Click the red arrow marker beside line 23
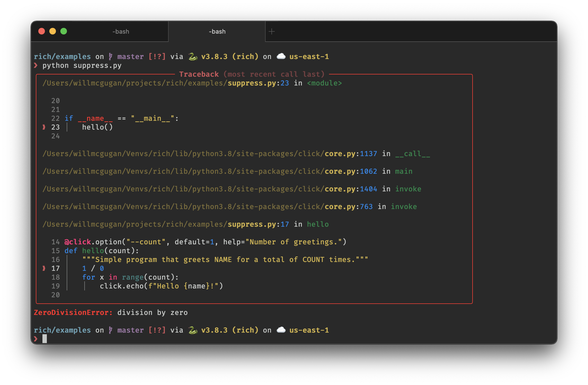Screen dimensions: 588x385 (x=44, y=127)
